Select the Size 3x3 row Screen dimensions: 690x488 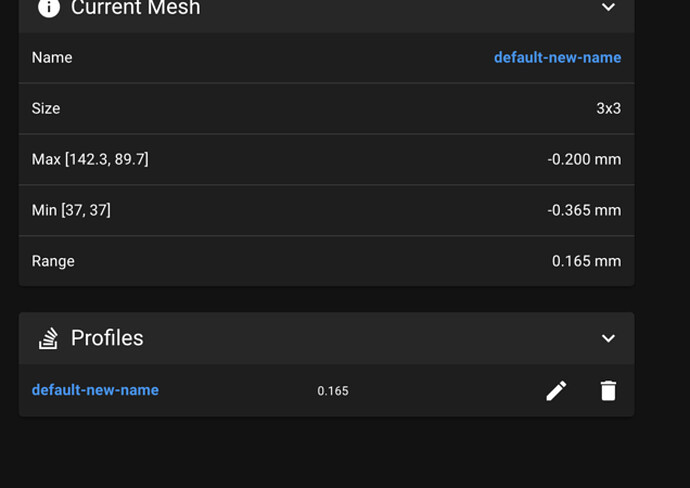(x=327, y=108)
